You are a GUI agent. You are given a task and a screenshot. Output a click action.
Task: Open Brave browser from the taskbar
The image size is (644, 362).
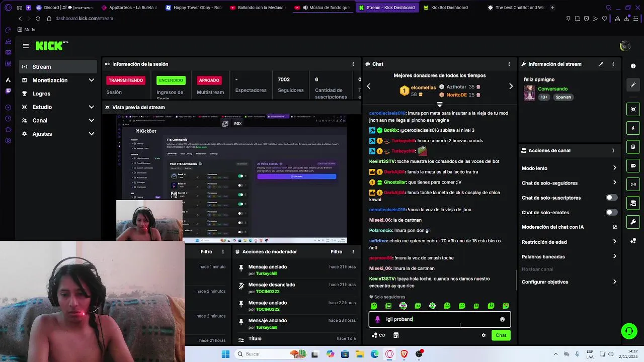404,354
